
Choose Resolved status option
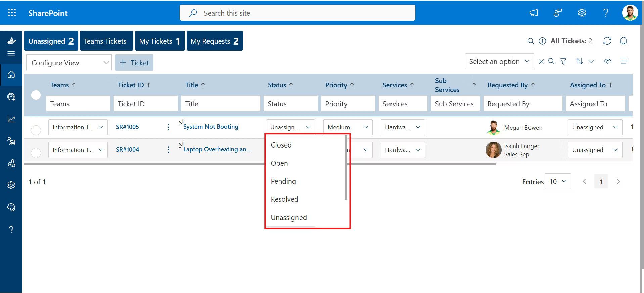point(305,199)
